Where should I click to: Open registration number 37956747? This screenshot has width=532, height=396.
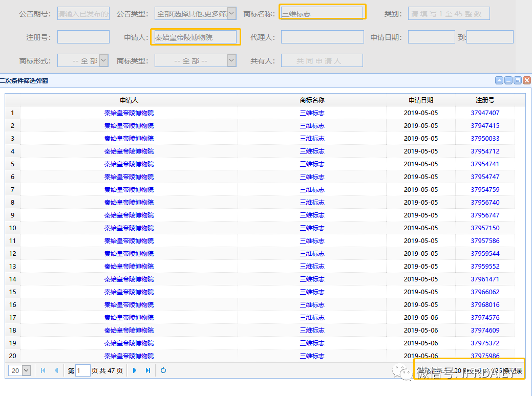click(485, 215)
